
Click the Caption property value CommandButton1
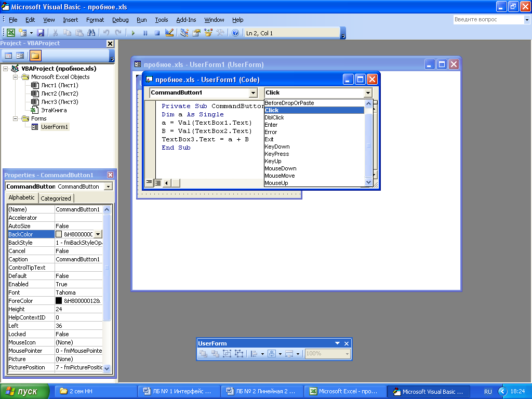point(78,259)
